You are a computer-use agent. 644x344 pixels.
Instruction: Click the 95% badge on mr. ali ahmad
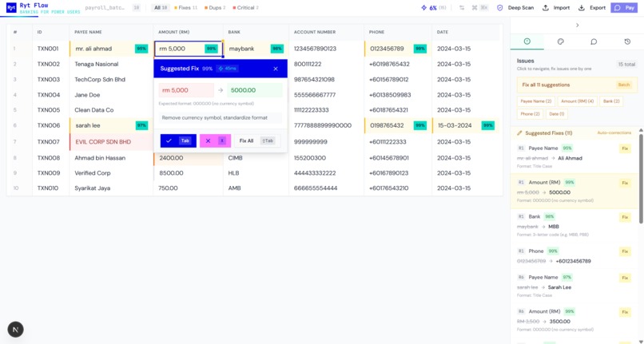click(141, 49)
